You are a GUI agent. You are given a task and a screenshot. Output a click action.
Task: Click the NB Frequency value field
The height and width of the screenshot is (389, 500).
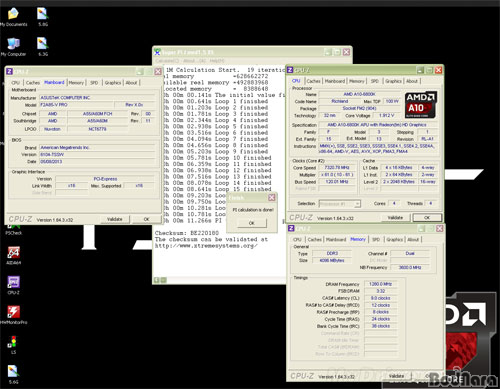(410, 267)
